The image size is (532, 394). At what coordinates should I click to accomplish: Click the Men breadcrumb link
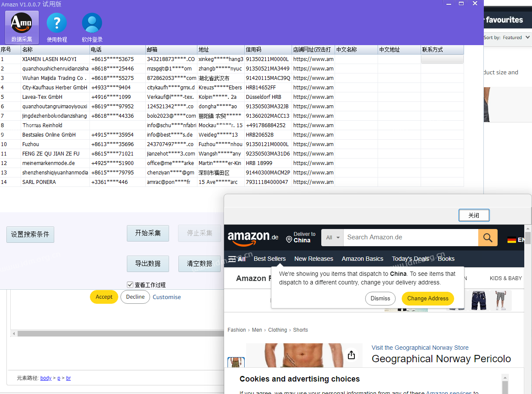pos(257,330)
